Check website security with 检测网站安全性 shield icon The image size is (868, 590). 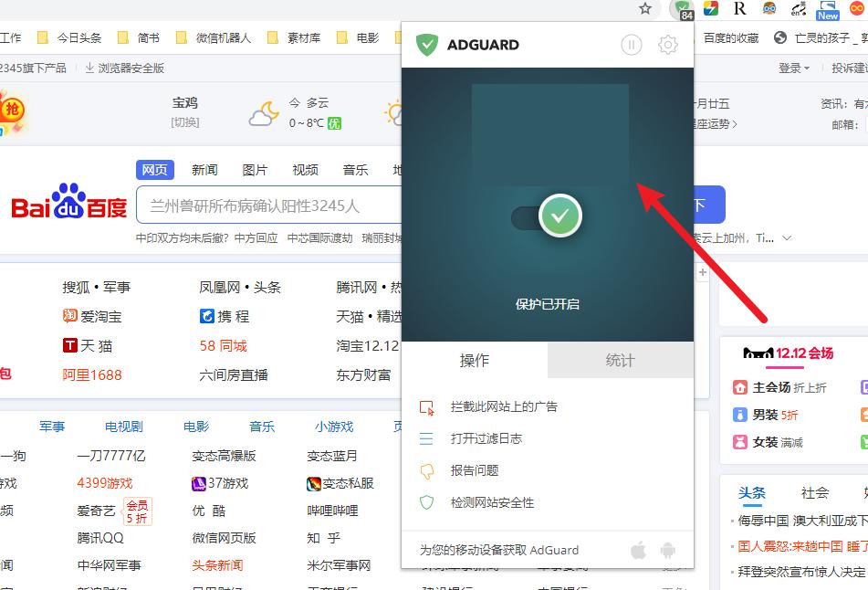click(x=426, y=501)
